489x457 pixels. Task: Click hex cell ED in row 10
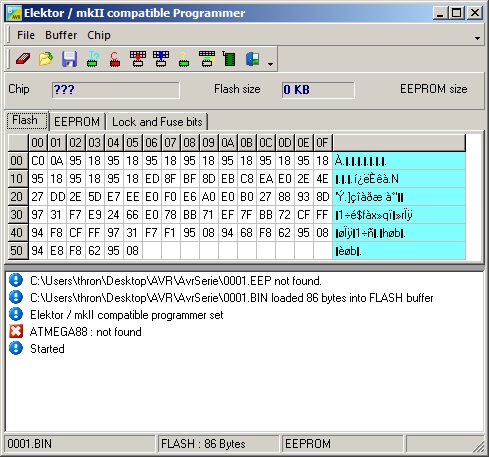click(152, 179)
